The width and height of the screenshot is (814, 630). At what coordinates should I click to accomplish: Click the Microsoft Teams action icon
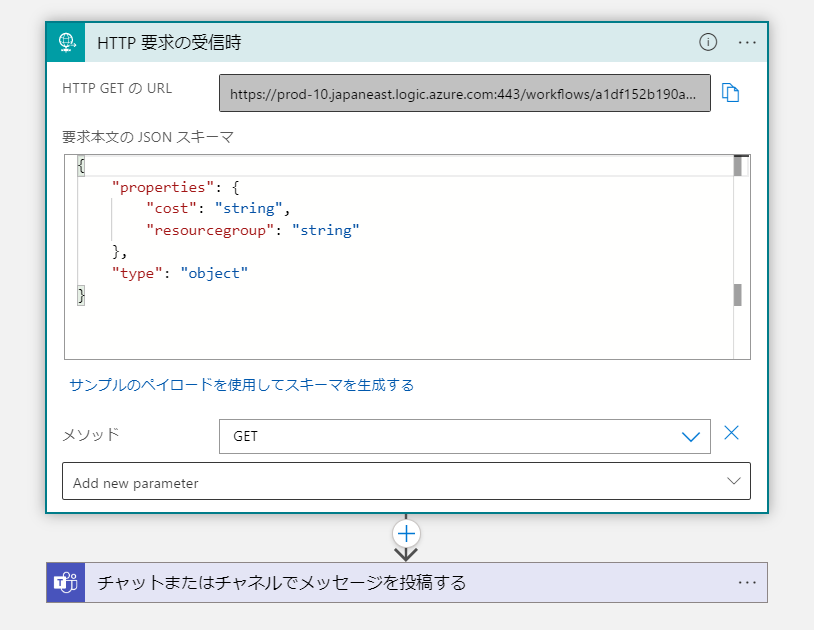66,582
